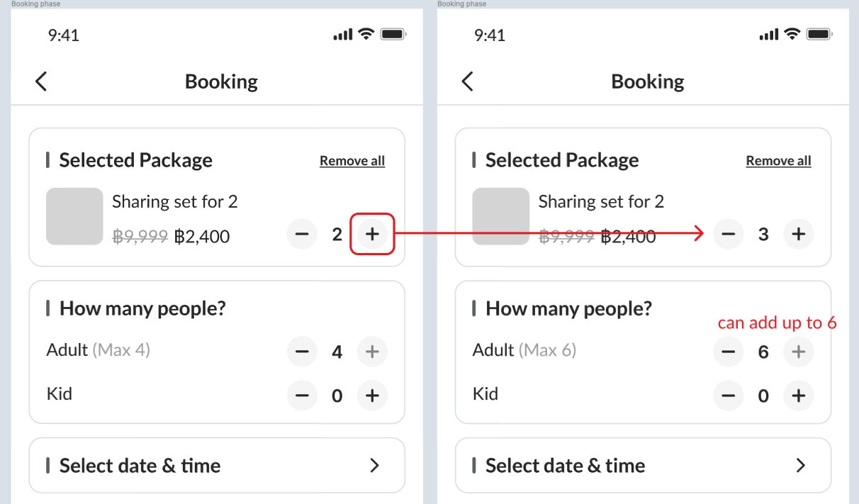Subtract a Kid in left screen
Screen dimensions: 859x504
pos(302,396)
